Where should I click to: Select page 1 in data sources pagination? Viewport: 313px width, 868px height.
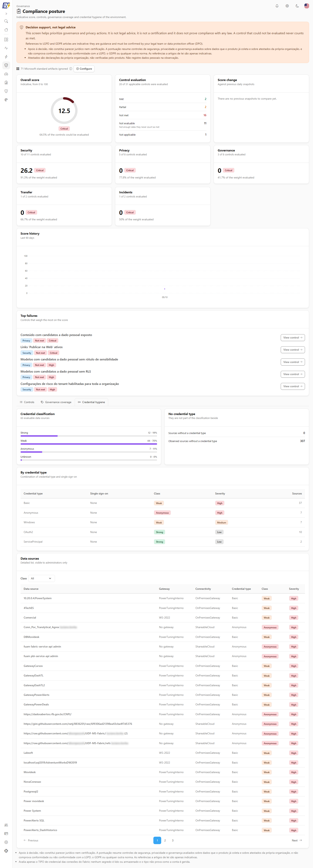tap(157, 840)
